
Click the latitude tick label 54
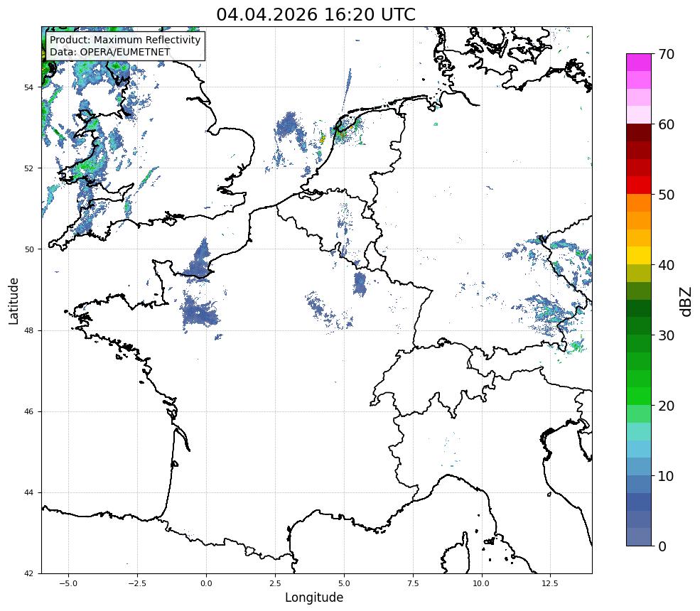coord(28,87)
